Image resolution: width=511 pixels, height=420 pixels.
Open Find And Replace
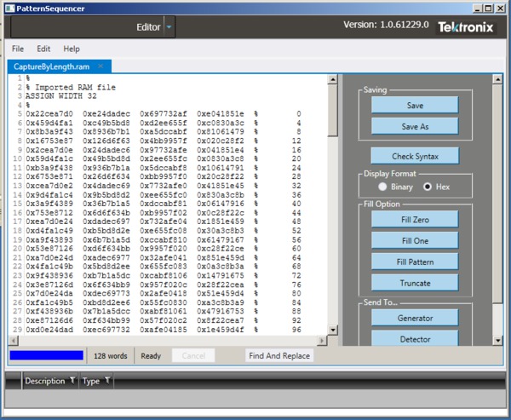click(278, 355)
